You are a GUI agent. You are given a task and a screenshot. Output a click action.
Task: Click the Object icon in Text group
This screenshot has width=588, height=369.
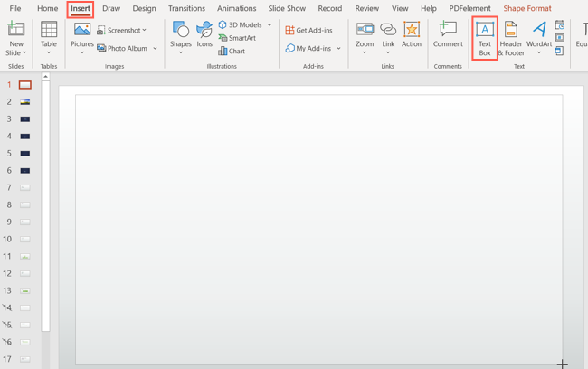click(x=559, y=51)
